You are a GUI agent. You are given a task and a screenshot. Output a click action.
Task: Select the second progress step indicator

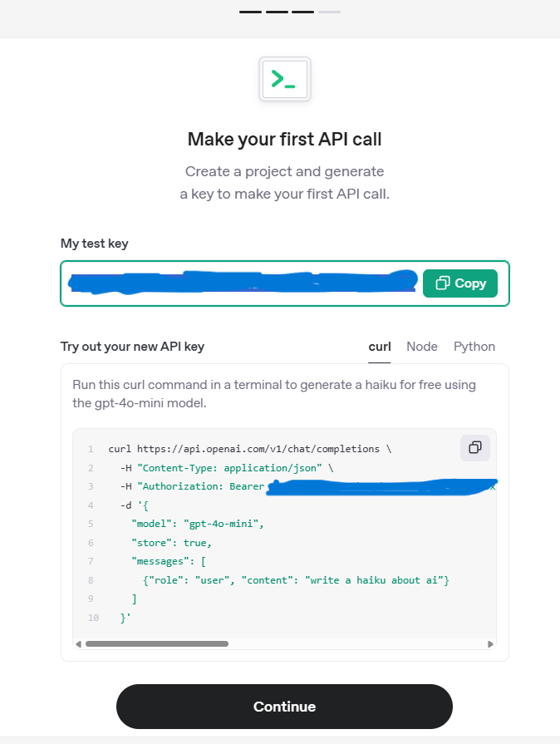point(277,12)
